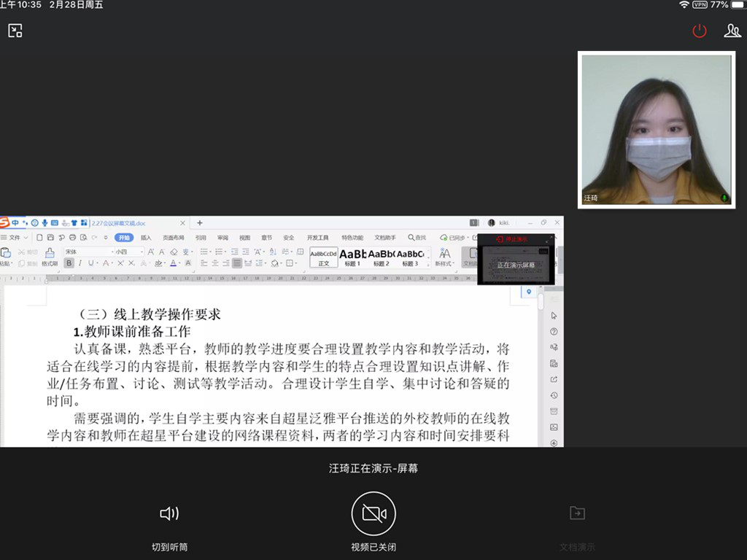
Task: Toggle Bold formatting in the WPS ribbon
Action: (x=69, y=263)
